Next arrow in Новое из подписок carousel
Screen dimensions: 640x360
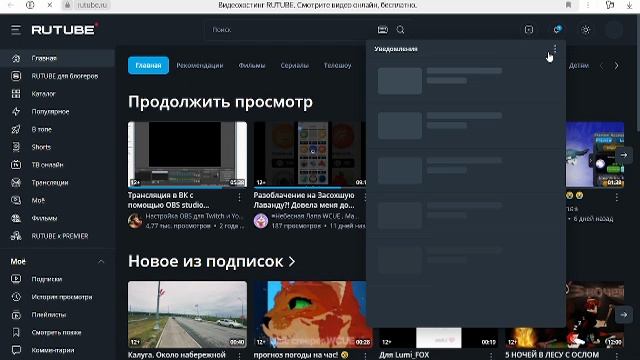(624, 315)
